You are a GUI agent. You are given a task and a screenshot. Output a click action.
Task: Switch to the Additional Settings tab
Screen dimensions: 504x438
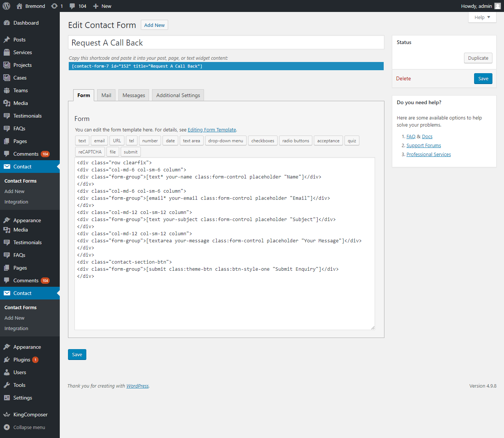pyautogui.click(x=178, y=95)
